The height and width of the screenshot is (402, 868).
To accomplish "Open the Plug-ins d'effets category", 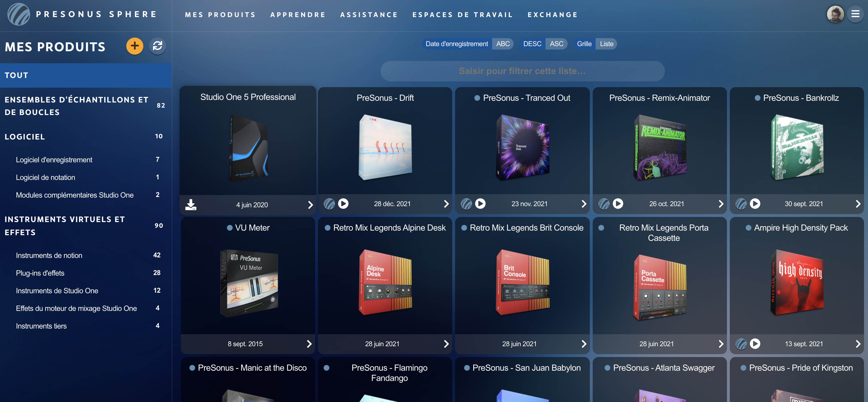I will pos(40,273).
